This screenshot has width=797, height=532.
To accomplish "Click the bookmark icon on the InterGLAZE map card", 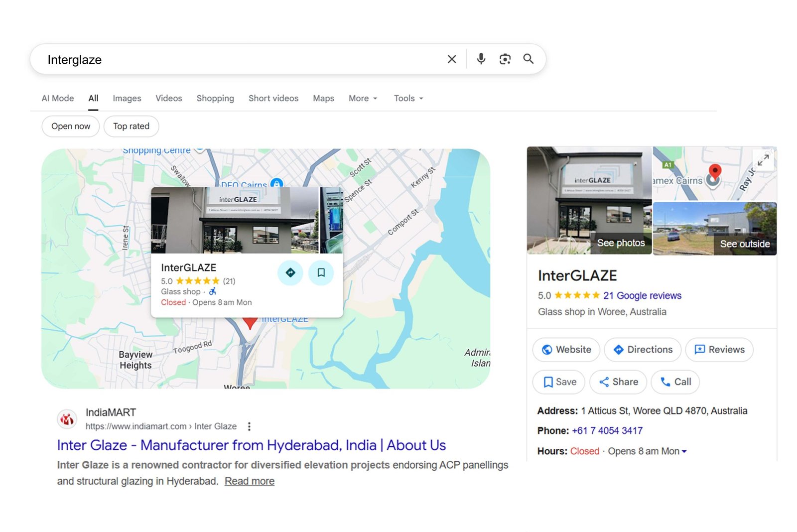I will pyautogui.click(x=321, y=273).
